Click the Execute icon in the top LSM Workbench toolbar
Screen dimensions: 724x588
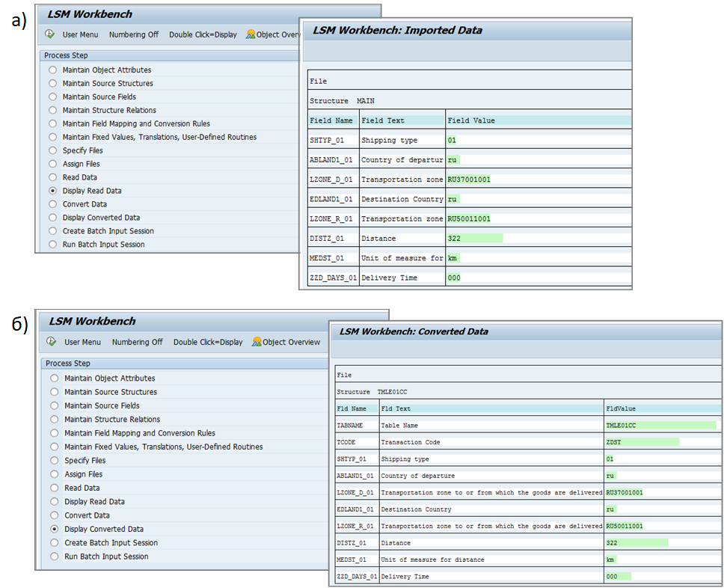[50, 34]
